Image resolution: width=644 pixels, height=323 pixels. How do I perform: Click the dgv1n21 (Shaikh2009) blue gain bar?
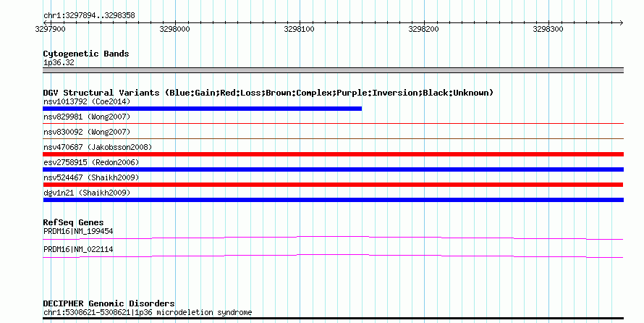click(x=333, y=200)
